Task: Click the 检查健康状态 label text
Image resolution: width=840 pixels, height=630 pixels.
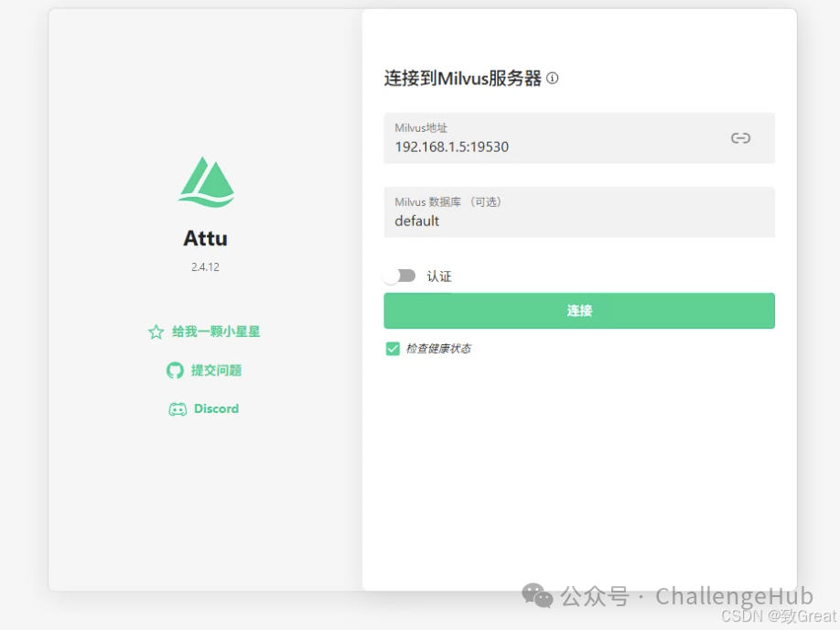Action: 438,349
